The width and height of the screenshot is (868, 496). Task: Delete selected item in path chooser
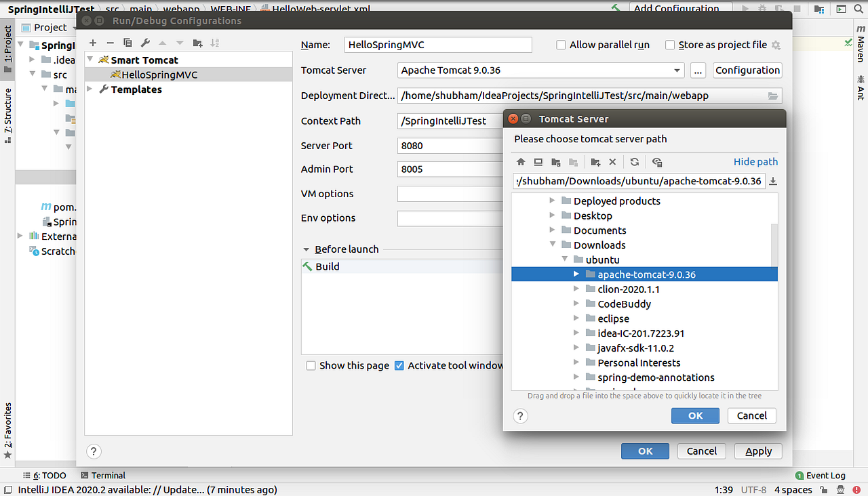(612, 162)
